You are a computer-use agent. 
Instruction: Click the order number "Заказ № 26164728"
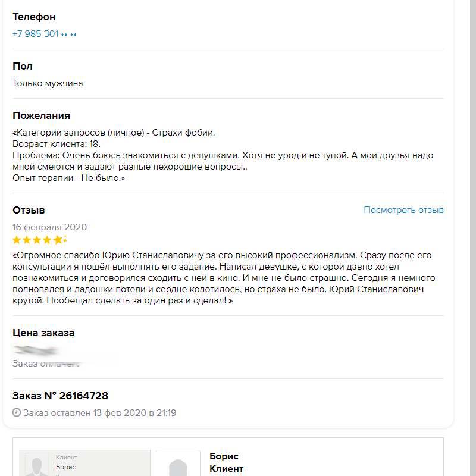pos(60,396)
